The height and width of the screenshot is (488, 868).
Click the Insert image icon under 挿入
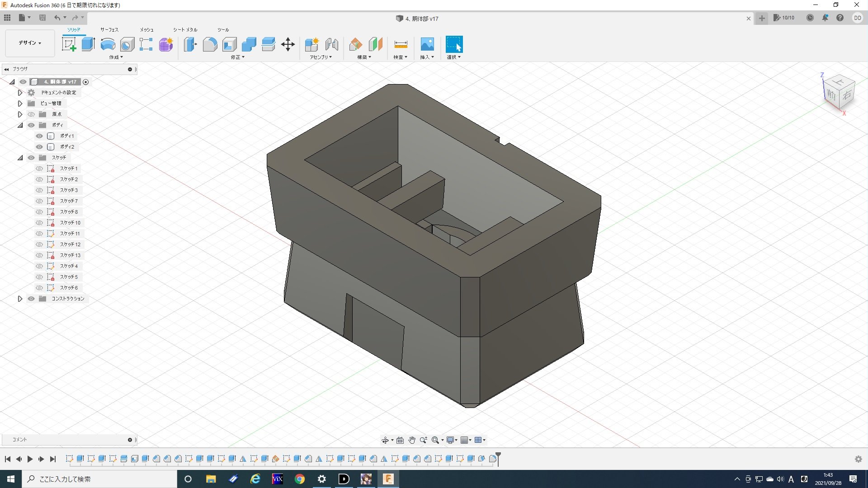click(427, 44)
